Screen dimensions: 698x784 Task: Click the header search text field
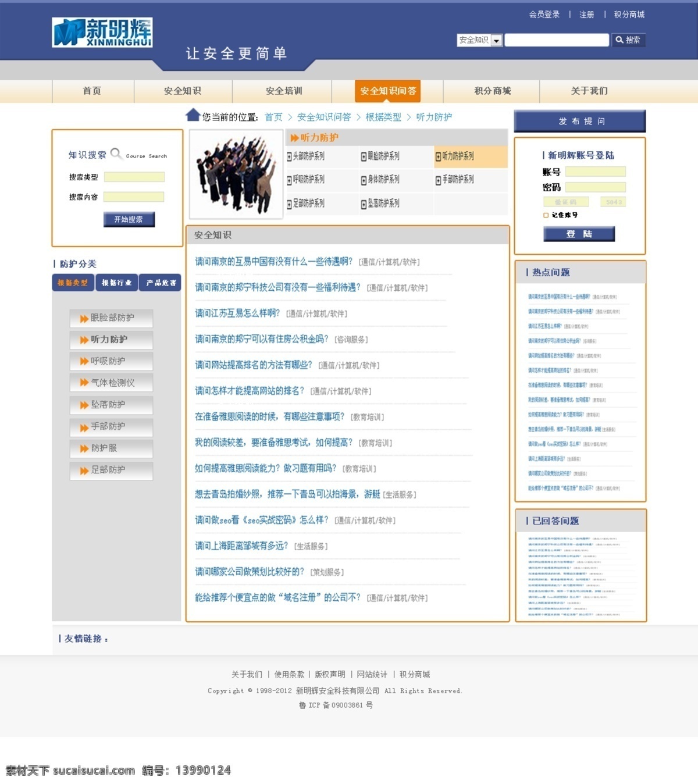557,40
